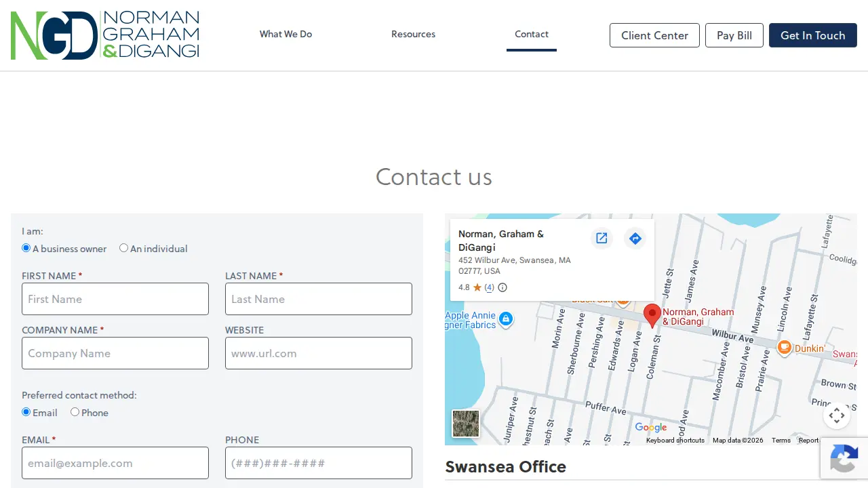
Task: Focus the Website input field
Action: coord(319,353)
